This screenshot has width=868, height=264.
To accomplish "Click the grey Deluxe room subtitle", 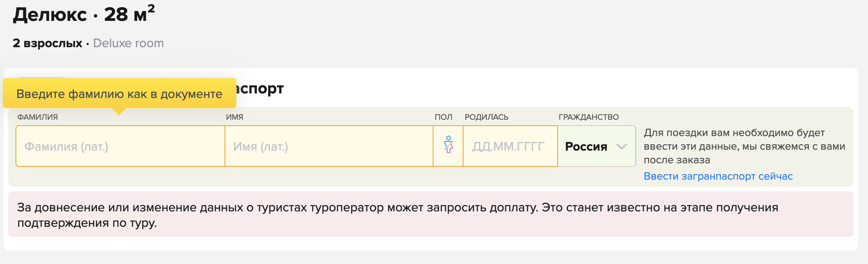I will 129,43.
